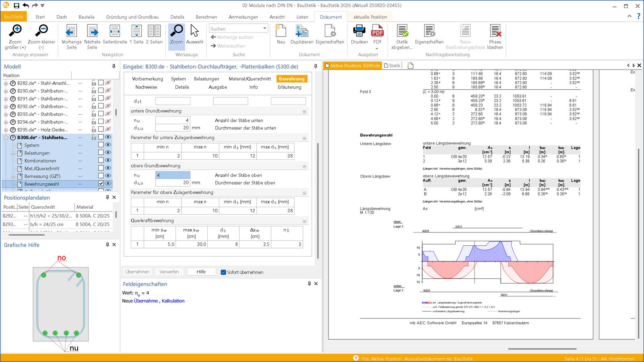Open the Kalkulation link

coord(173,301)
